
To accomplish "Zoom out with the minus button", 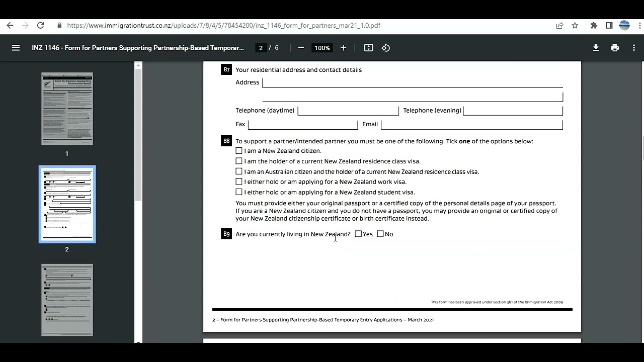I will tap(301, 48).
